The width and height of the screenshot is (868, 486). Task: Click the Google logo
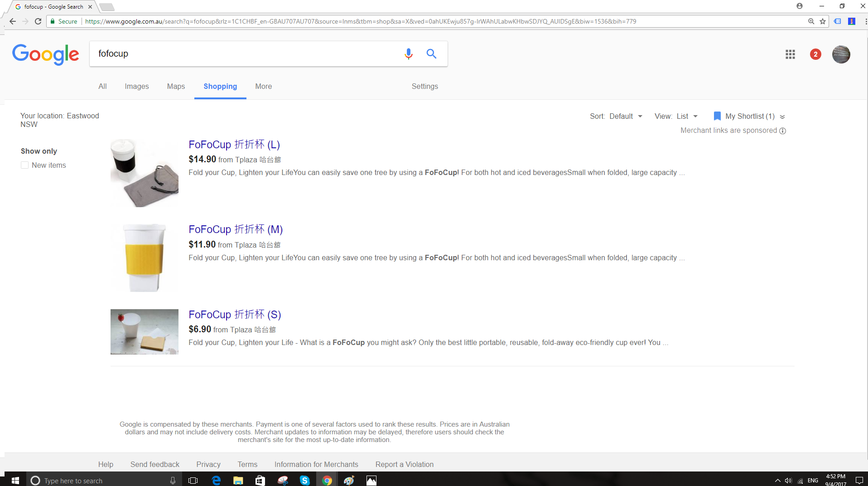pos(45,54)
